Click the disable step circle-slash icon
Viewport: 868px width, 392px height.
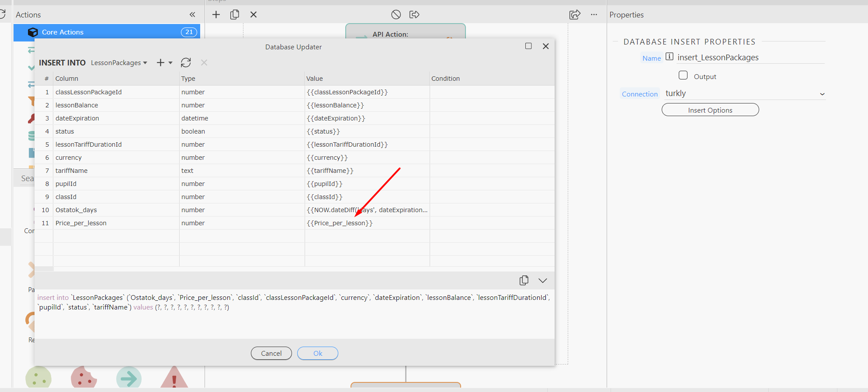[x=396, y=15]
